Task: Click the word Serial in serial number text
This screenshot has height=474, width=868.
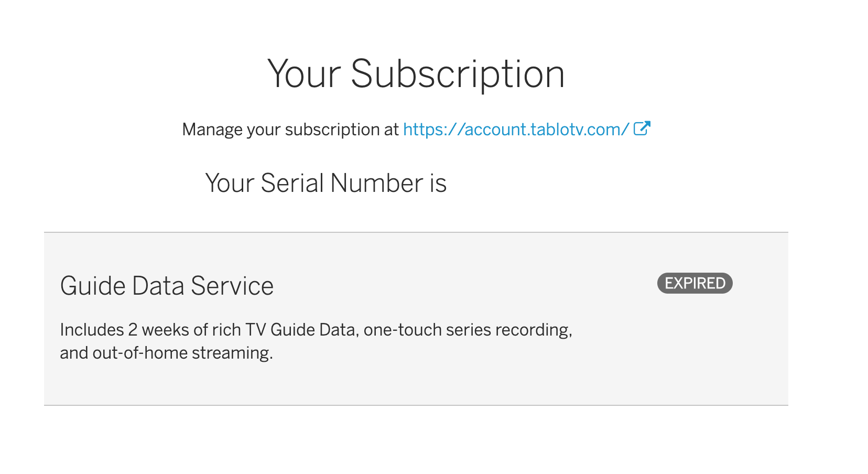Action: (292, 183)
